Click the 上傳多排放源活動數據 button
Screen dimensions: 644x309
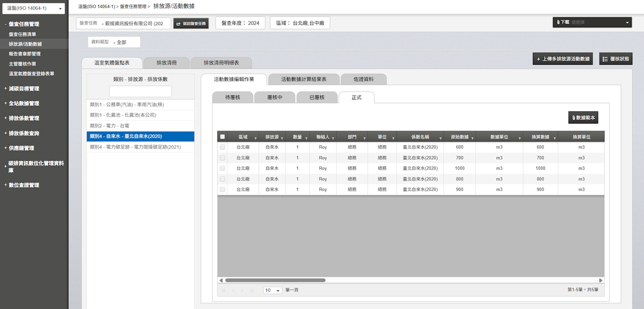click(562, 59)
